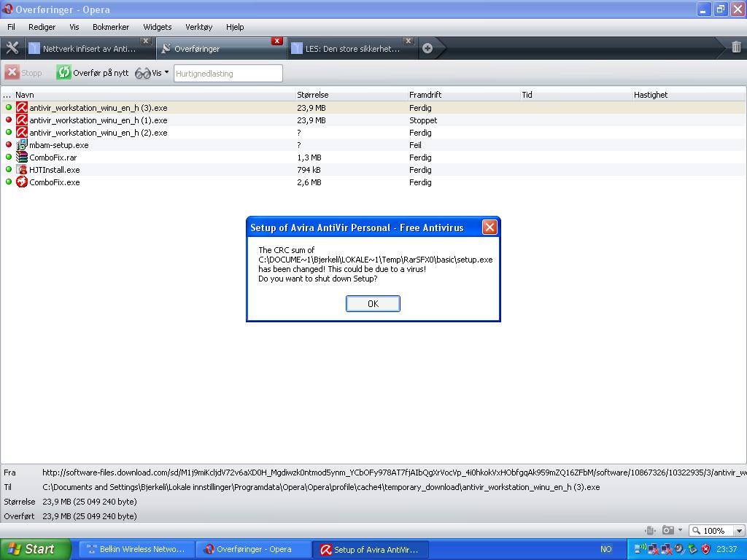Viewport: 747px width, 560px height.
Task: Select antivir_workstation_winu_en_h (1).exe row
Action: click(373, 120)
